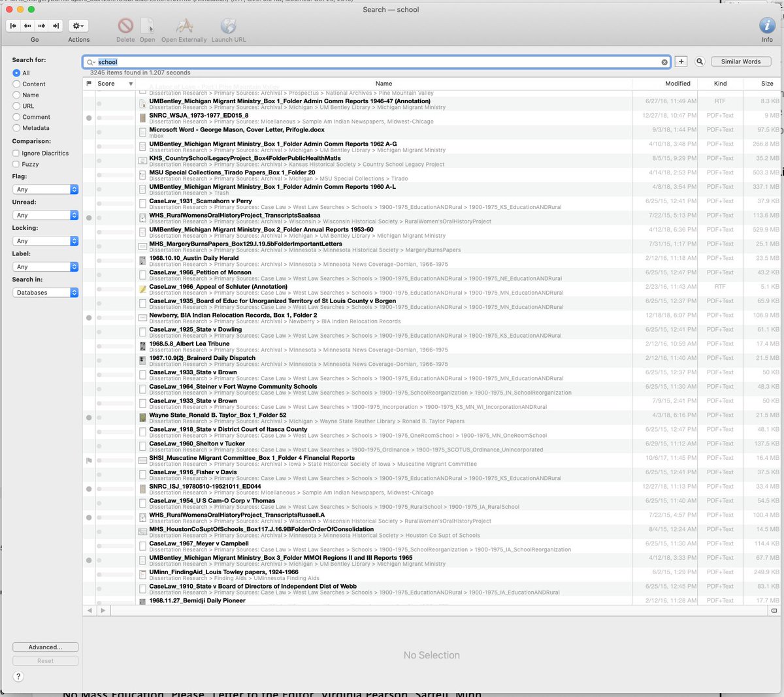Click the icon of Wayne State_Ronald B. Taylor_Box 1_Folder 52
The image size is (784, 697).
tap(142, 417)
